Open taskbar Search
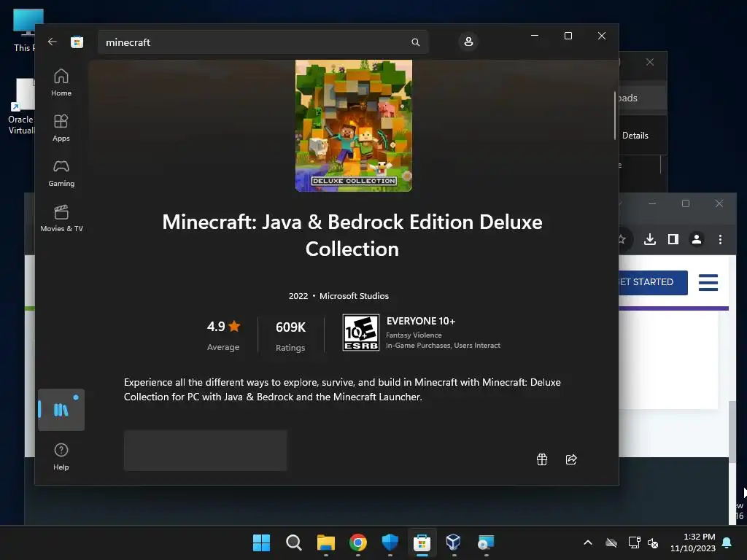This screenshot has height=560, width=747. coord(293,542)
